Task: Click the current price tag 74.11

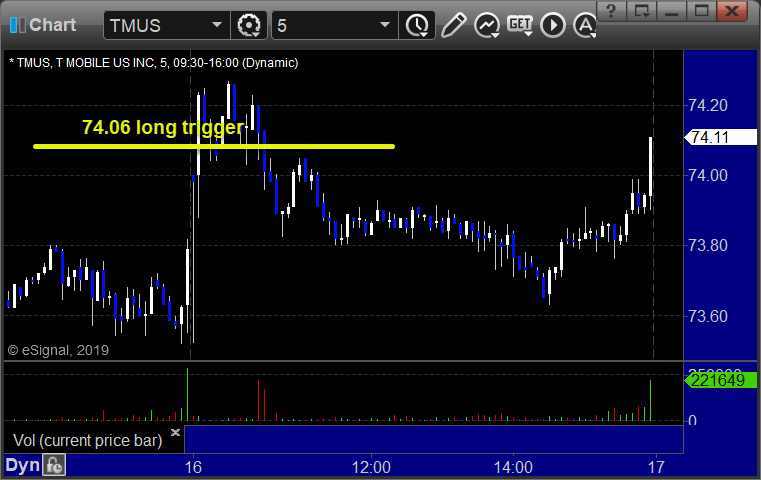Action: pos(721,137)
